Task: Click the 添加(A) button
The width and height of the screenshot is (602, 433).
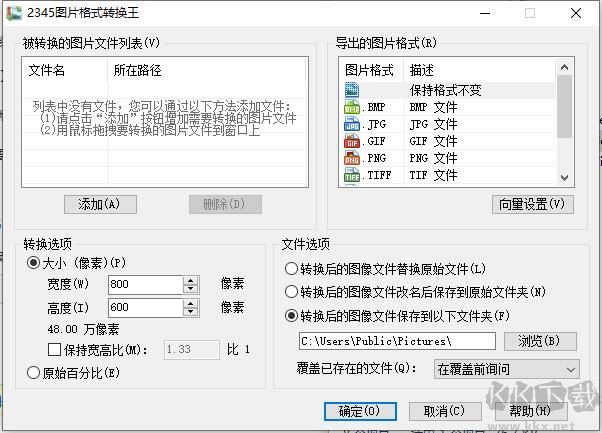Action: [x=100, y=204]
